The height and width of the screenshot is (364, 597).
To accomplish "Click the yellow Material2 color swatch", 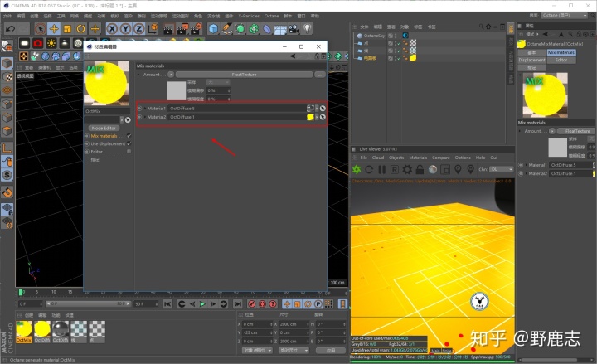I will point(310,117).
